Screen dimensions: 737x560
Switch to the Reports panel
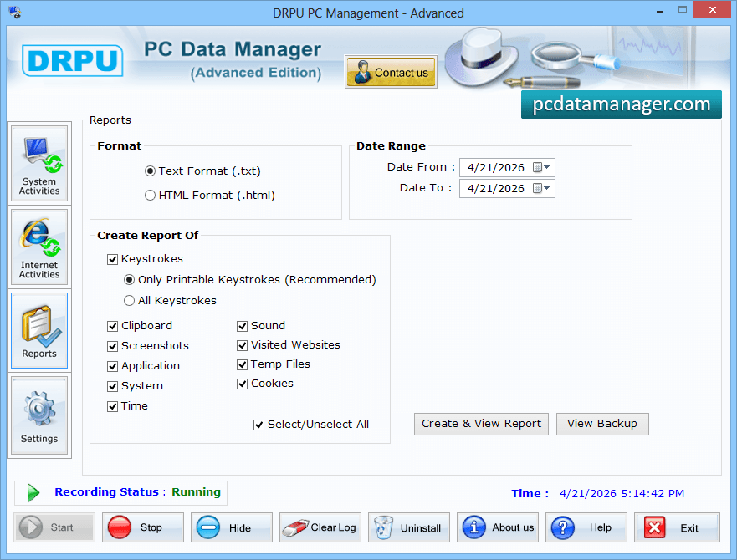click(x=39, y=331)
